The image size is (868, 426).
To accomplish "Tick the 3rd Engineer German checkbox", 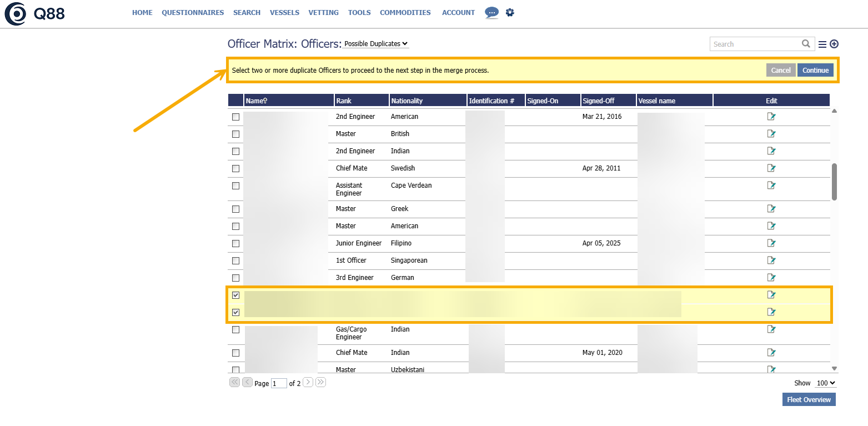I will [x=235, y=278].
